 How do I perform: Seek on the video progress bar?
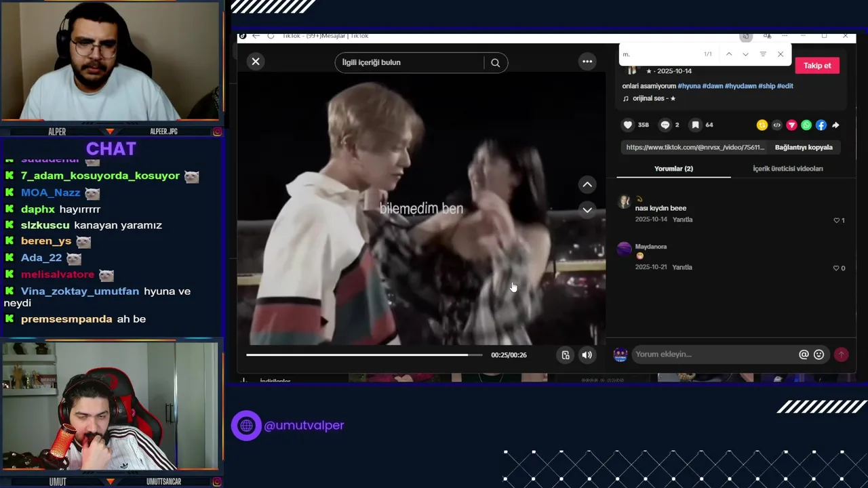coord(364,354)
